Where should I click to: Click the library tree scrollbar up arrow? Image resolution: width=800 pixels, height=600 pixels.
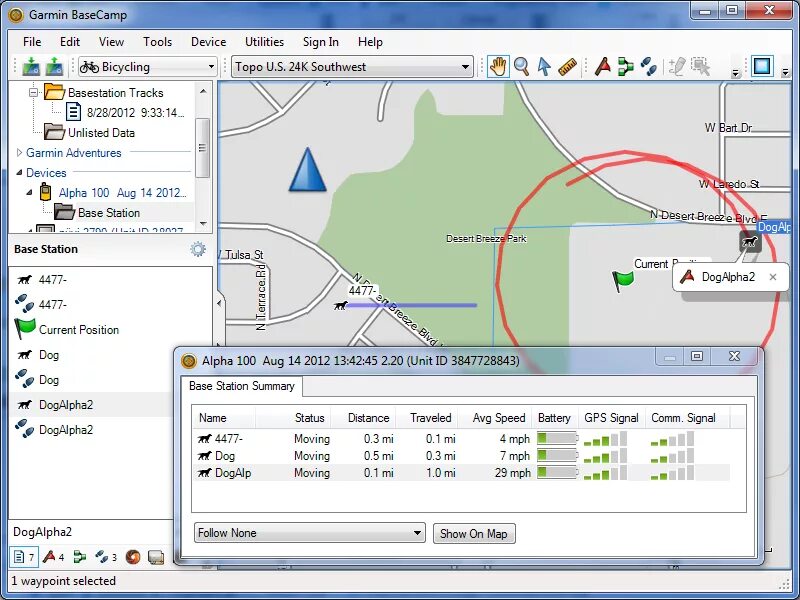click(203, 91)
